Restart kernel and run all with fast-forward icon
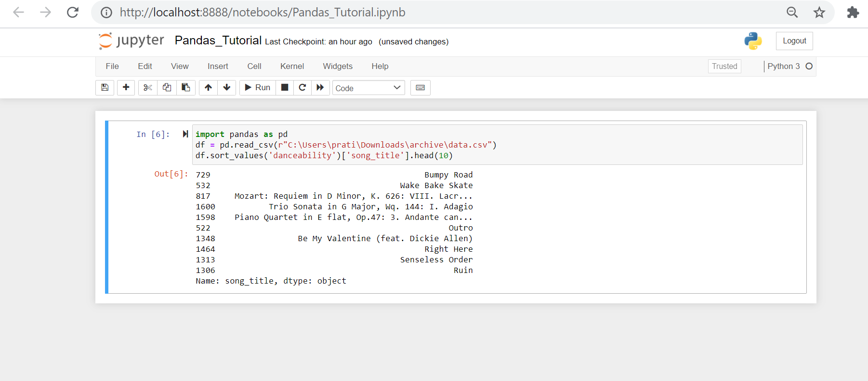This screenshot has height=381, width=868. 320,87
